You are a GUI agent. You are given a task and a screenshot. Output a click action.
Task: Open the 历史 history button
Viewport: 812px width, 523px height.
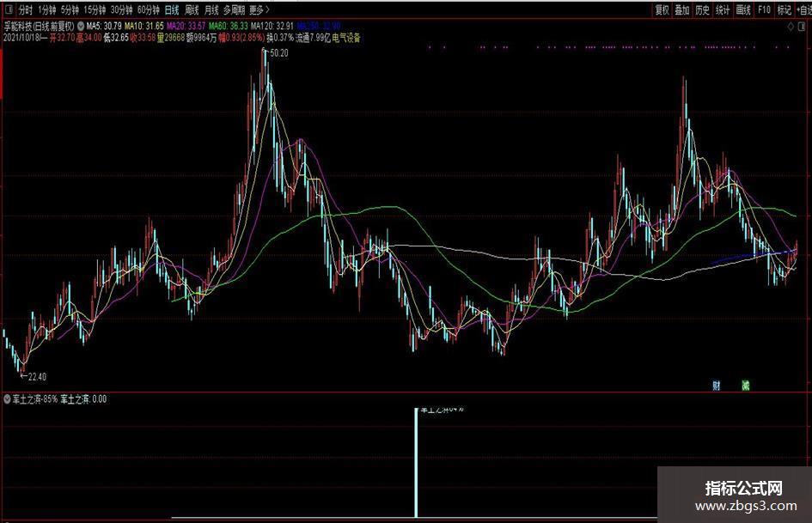tap(702, 9)
